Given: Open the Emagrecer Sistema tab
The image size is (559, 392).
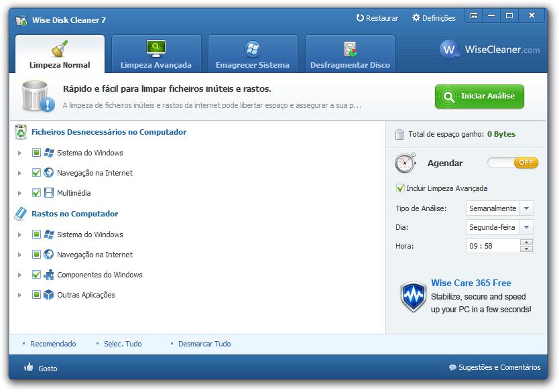Looking at the screenshot, I should tap(253, 54).
